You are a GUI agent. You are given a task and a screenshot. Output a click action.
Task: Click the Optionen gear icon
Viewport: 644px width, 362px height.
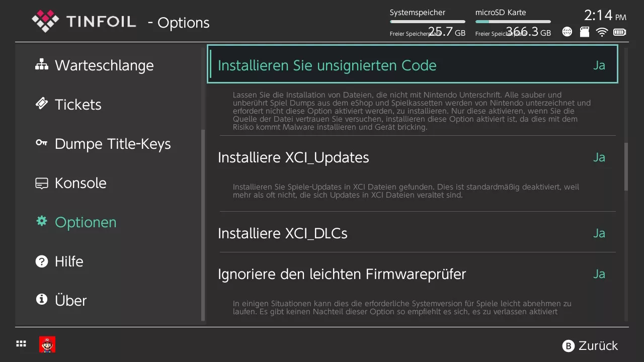click(41, 221)
